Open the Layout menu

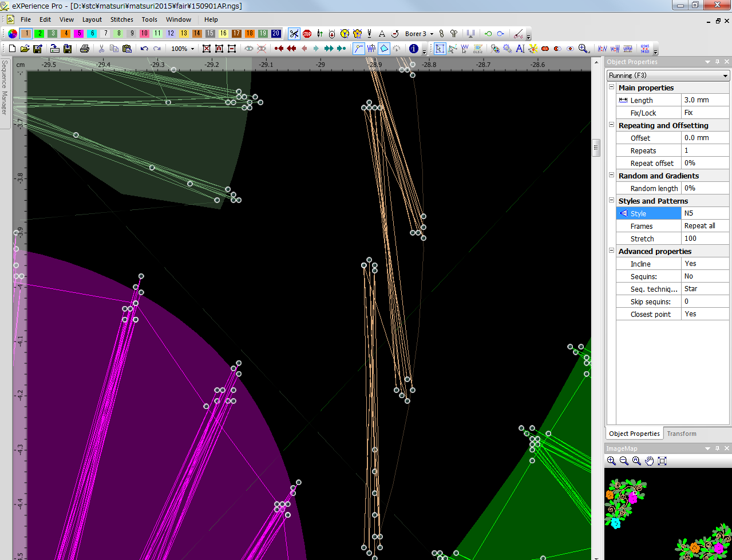point(92,19)
